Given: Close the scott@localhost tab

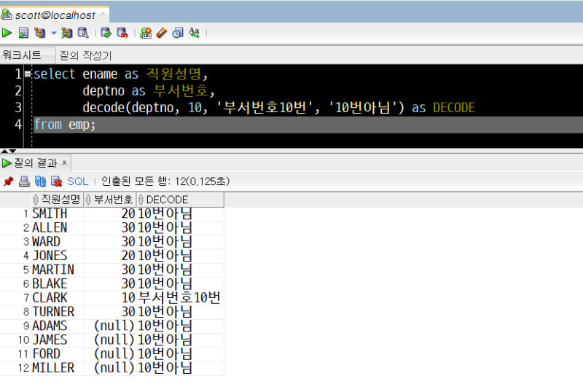Looking at the screenshot, I should click(103, 14).
